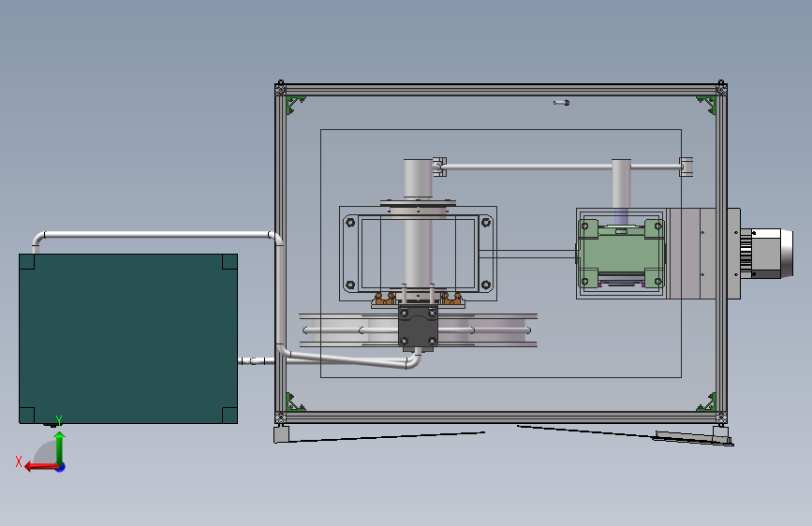Image resolution: width=812 pixels, height=526 pixels.
Task: Click the blue Z axis dot on the triad
Action: (x=61, y=468)
